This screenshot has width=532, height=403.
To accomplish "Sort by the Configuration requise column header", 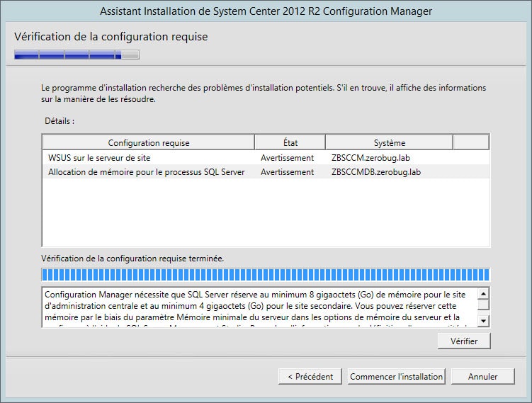I will 149,143.
